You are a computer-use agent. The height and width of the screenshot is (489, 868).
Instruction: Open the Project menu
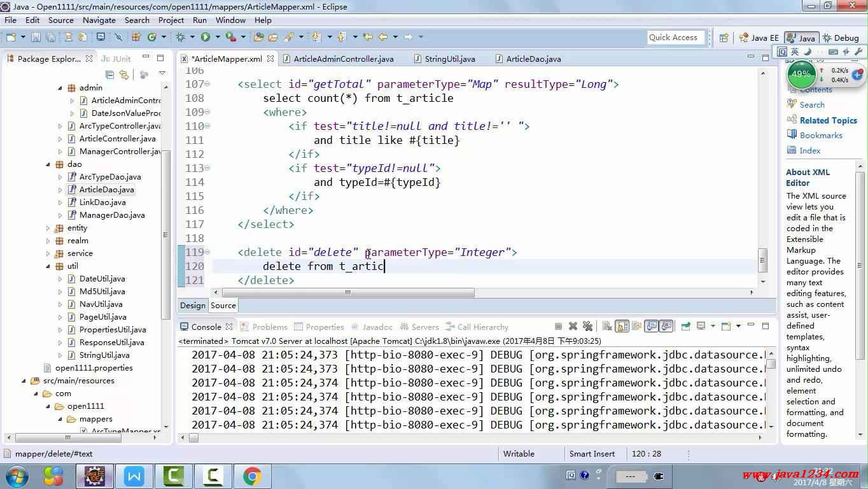(x=171, y=20)
